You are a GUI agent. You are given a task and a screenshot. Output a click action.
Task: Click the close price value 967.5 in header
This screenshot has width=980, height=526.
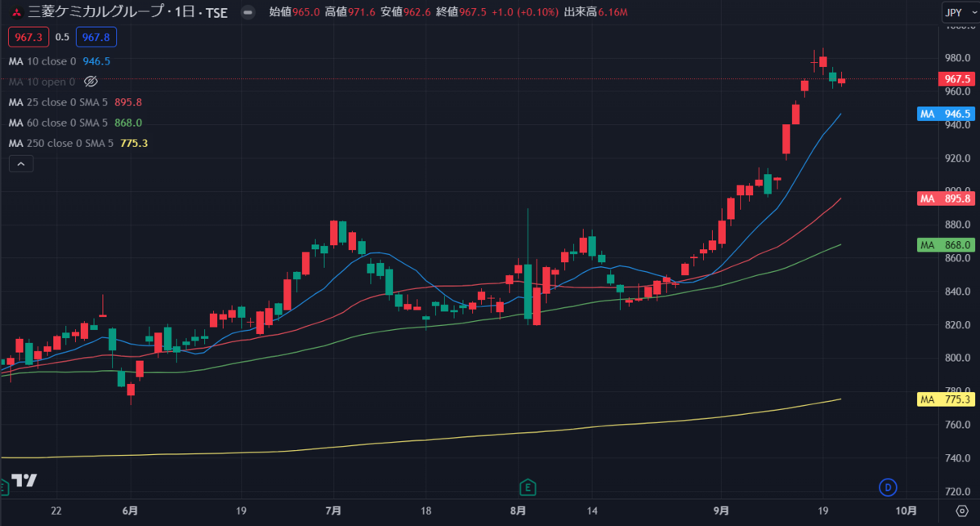tap(473, 12)
